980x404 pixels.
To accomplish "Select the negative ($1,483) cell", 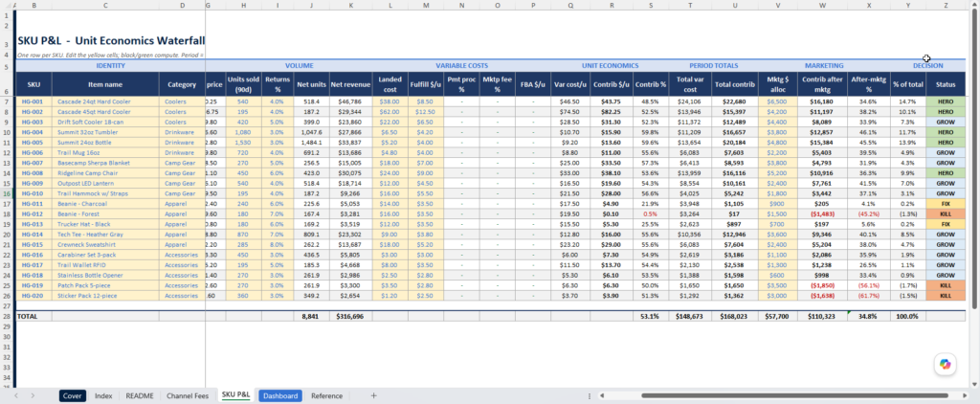I will [x=822, y=213].
